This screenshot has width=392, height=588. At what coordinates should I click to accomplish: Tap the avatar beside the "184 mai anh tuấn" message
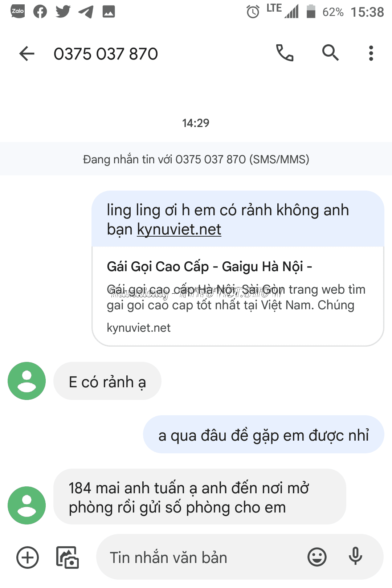pyautogui.click(x=27, y=505)
